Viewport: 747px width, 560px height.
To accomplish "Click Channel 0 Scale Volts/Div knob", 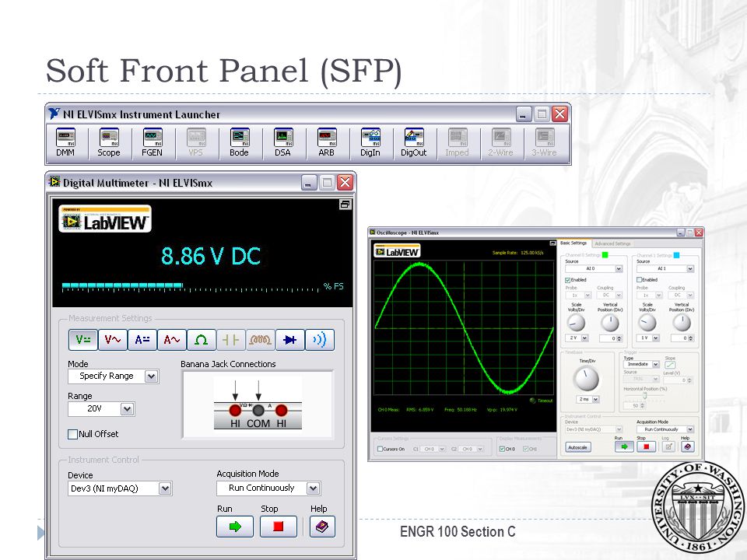I will pyautogui.click(x=577, y=323).
